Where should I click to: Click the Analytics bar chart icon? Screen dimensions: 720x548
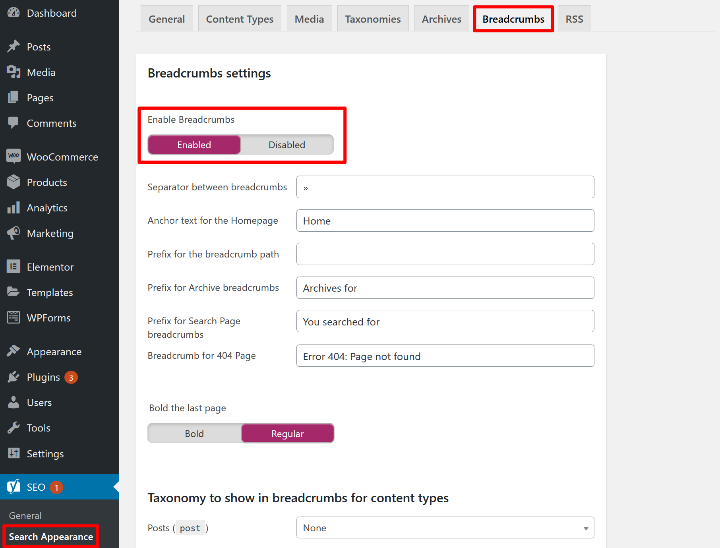click(13, 208)
